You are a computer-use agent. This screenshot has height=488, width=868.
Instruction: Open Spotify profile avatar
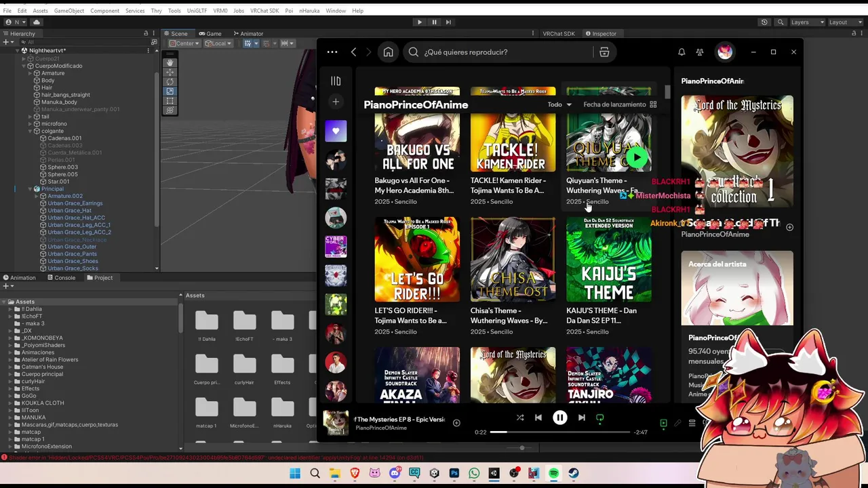pos(725,52)
